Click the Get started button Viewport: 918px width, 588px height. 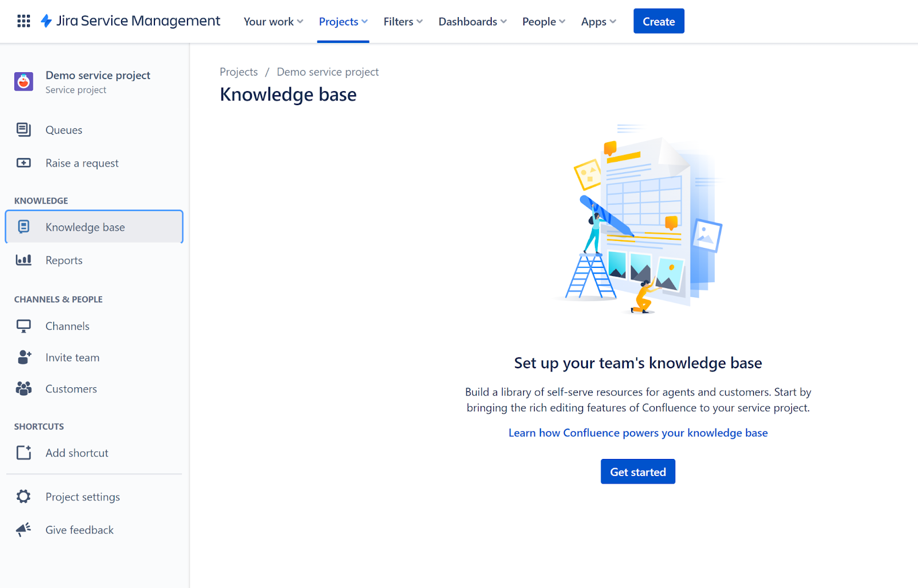point(637,472)
